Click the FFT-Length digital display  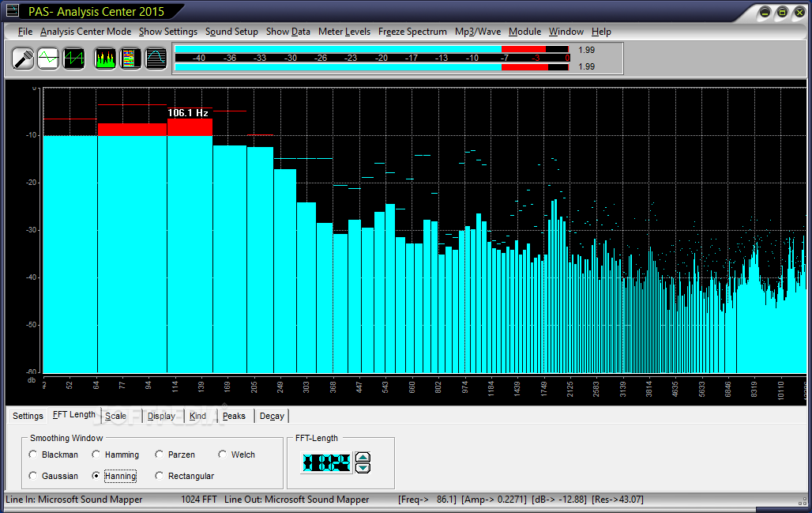327,462
